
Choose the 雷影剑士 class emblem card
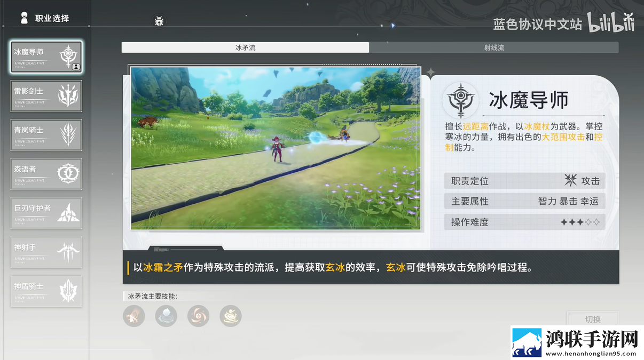click(x=46, y=96)
